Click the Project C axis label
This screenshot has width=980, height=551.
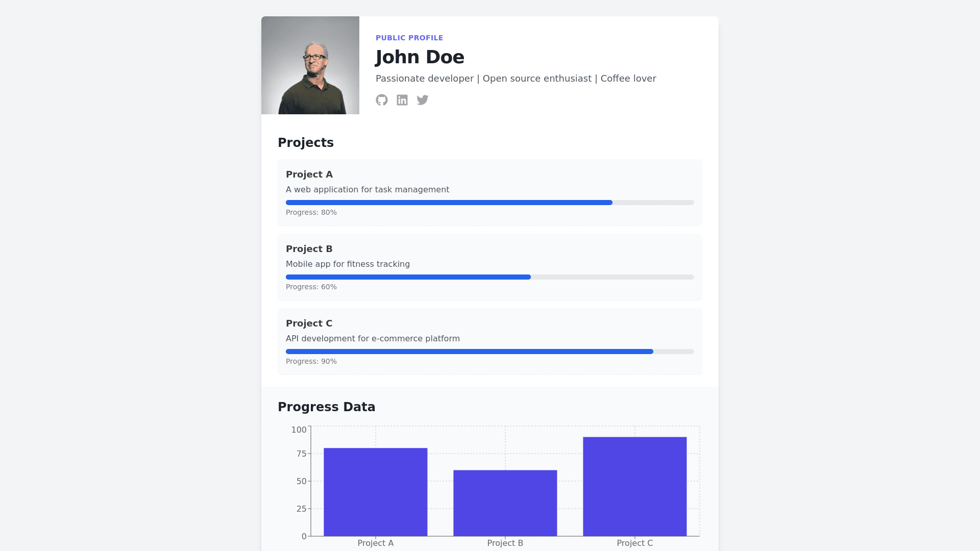[x=634, y=543]
